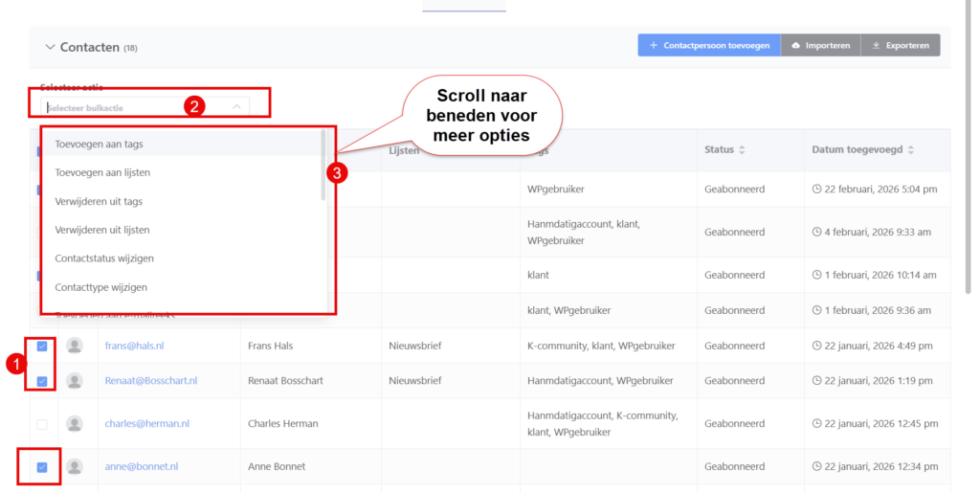The height and width of the screenshot is (493, 980).
Task: Uncheck the checkbox for frans@hals.nl
Action: 41,347
